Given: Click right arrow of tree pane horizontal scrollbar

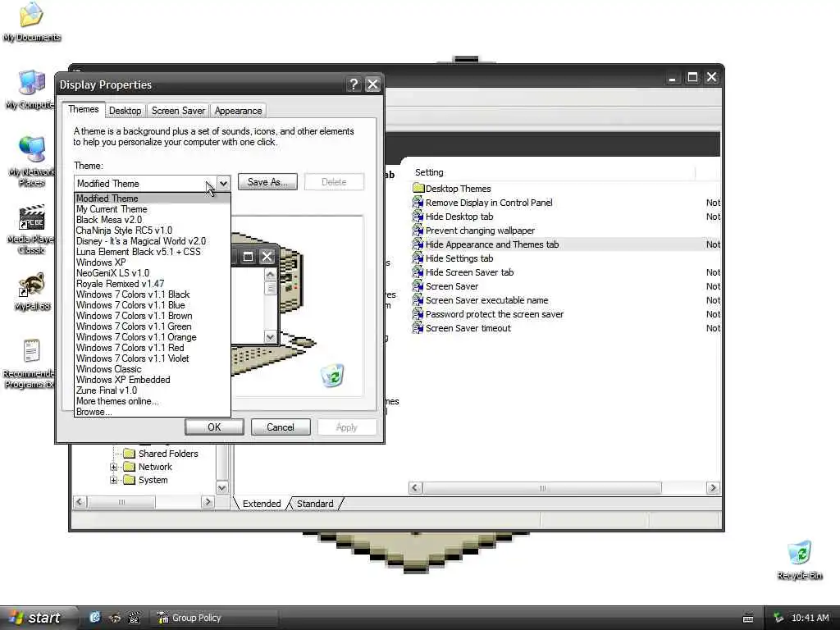Looking at the screenshot, I should [208, 502].
